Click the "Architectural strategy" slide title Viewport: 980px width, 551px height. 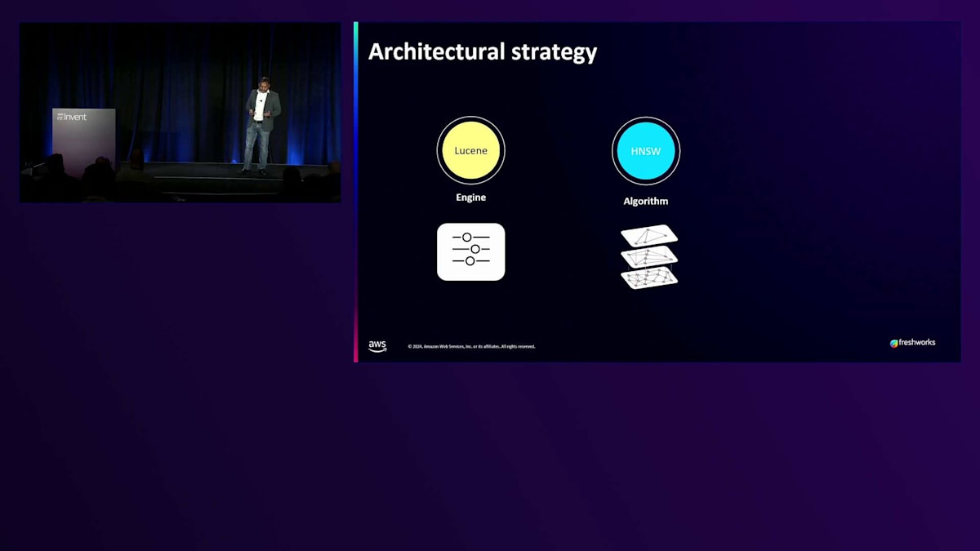pos(483,52)
